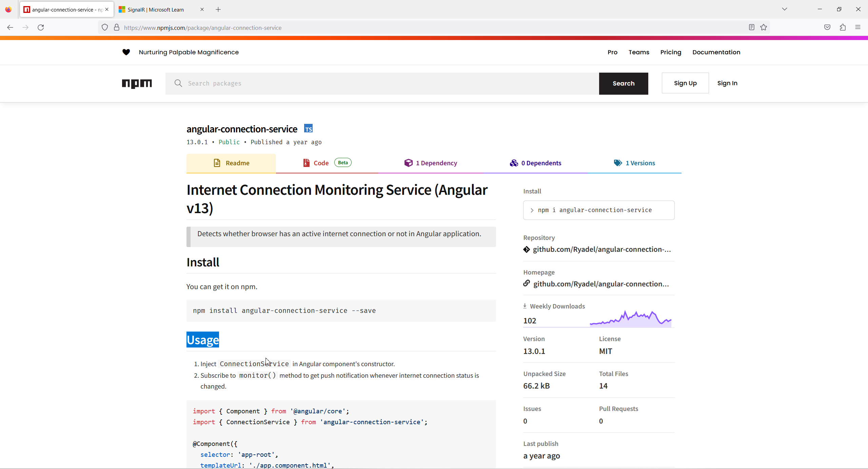The image size is (868, 469).
Task: Save page to Pocket icon
Action: [827, 27]
